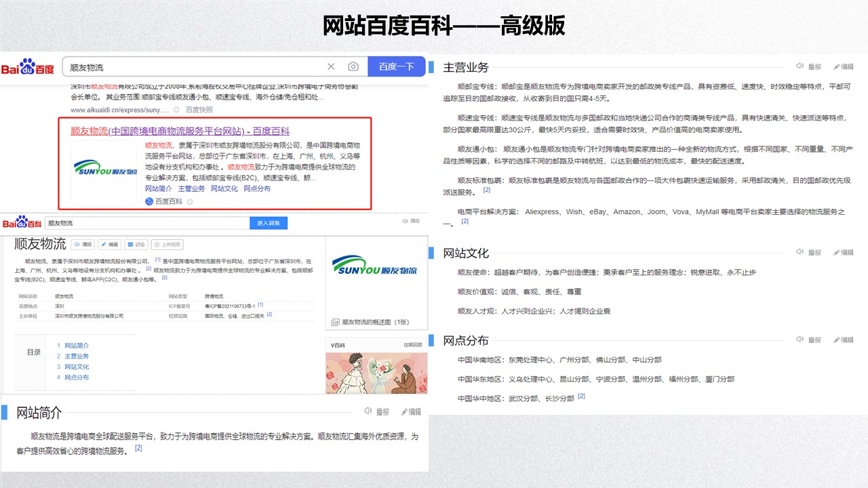
Task: Play 播报 audio for 网站简介 section
Action: point(376,411)
